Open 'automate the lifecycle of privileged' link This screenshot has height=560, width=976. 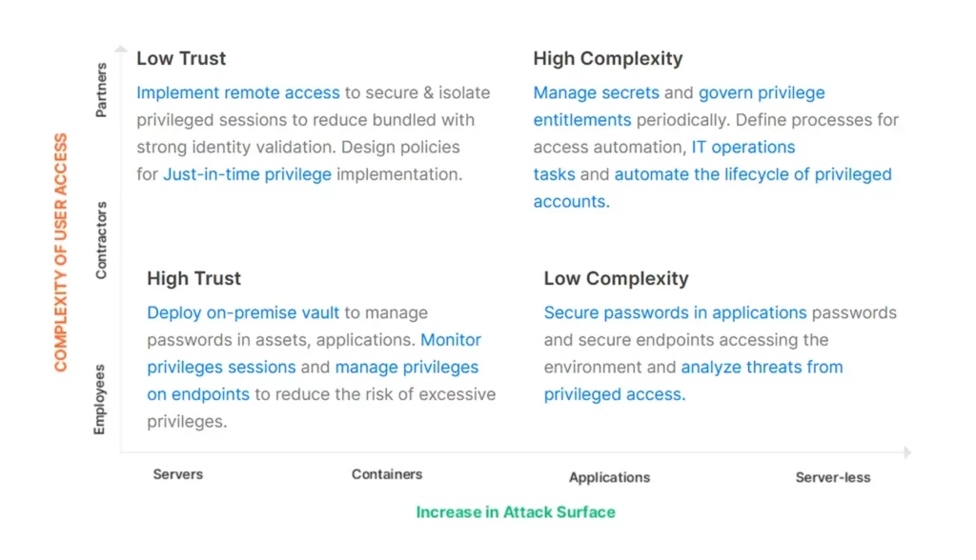pos(752,174)
